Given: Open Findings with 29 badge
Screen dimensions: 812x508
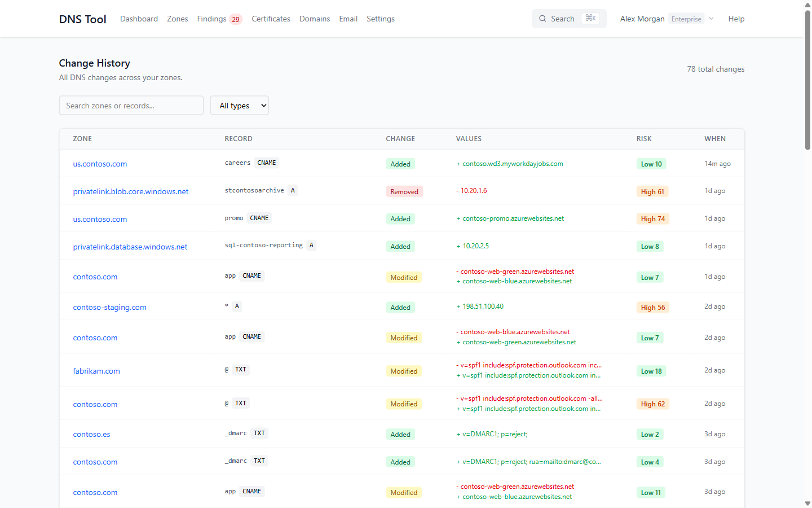Looking at the screenshot, I should tap(219, 19).
